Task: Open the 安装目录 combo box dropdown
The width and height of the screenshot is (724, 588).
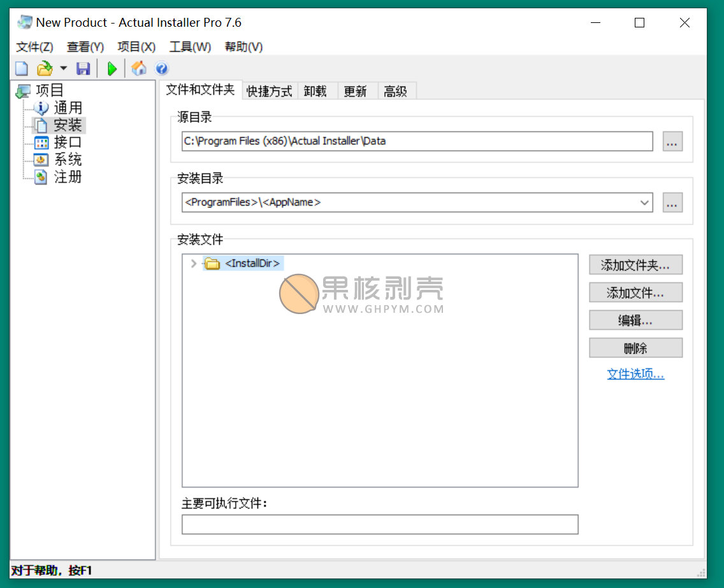Action: pos(644,203)
